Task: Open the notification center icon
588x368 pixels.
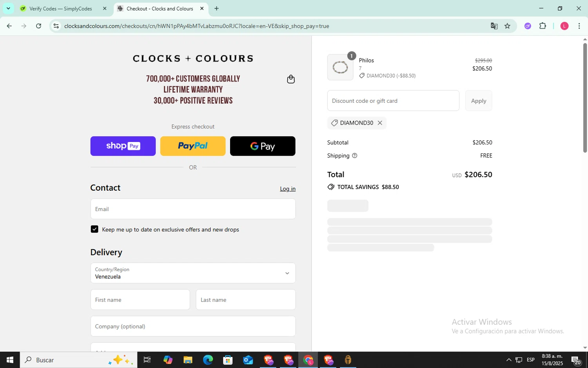Action: [575, 360]
